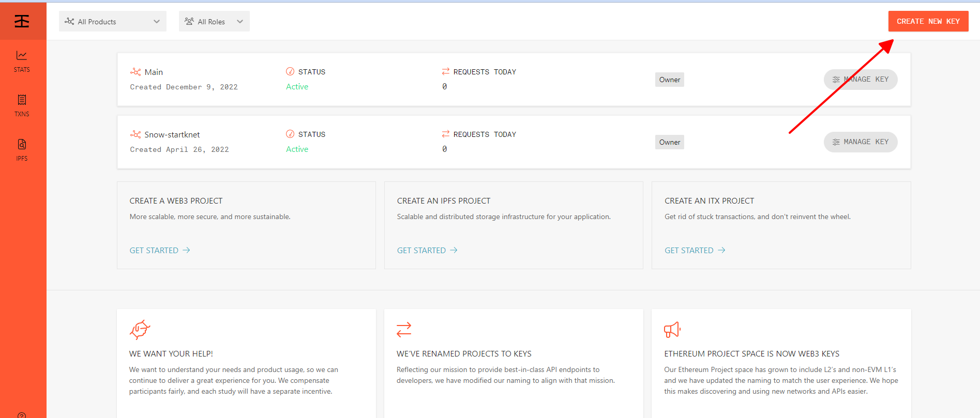Click Ethereum Project Space Is Now Web3 Keys heading

[752, 354]
